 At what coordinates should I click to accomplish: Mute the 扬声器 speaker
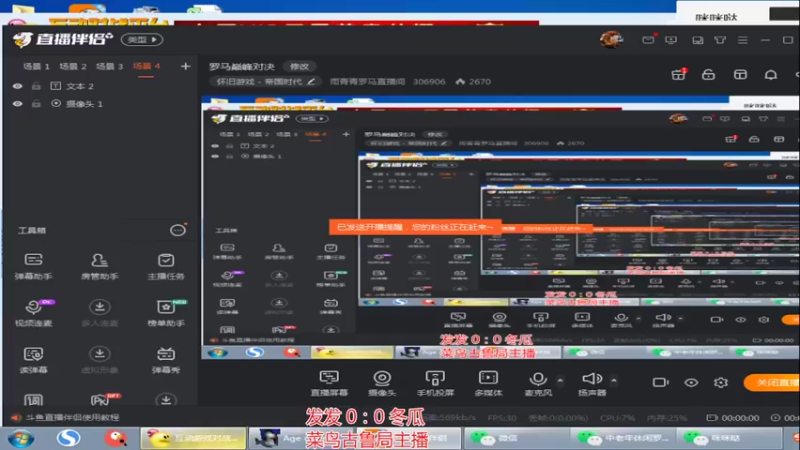point(592,383)
